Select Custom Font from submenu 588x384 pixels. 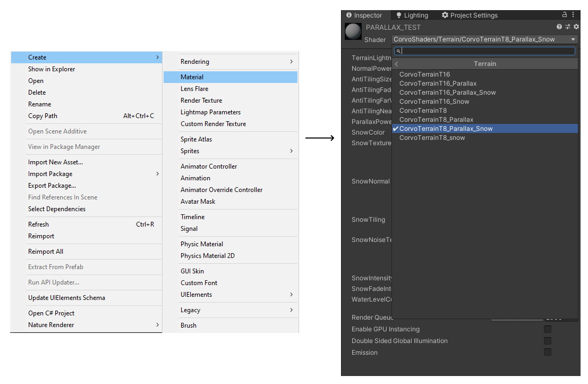click(x=231, y=282)
